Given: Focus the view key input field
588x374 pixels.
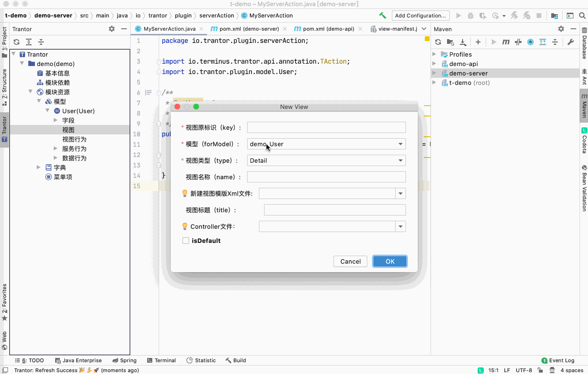Looking at the screenshot, I should point(326,127).
